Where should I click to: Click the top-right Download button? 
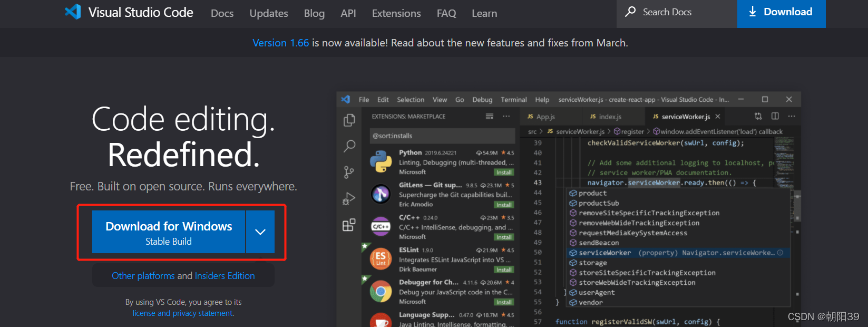pos(781,13)
